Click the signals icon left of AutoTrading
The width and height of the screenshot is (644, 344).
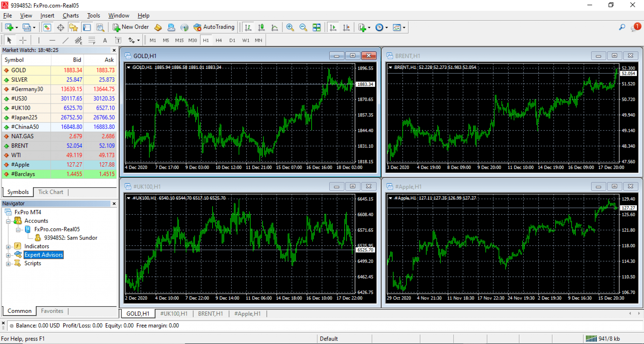(x=184, y=27)
